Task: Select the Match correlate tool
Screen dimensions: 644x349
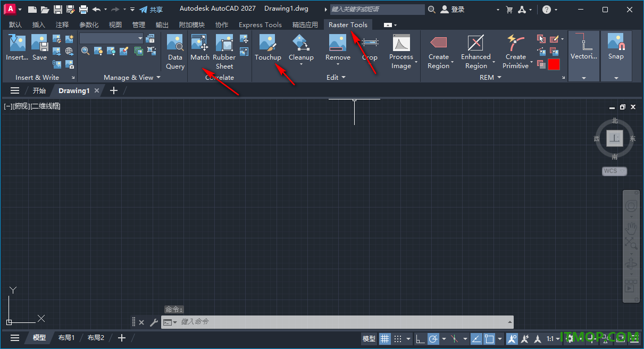Action: point(200,47)
